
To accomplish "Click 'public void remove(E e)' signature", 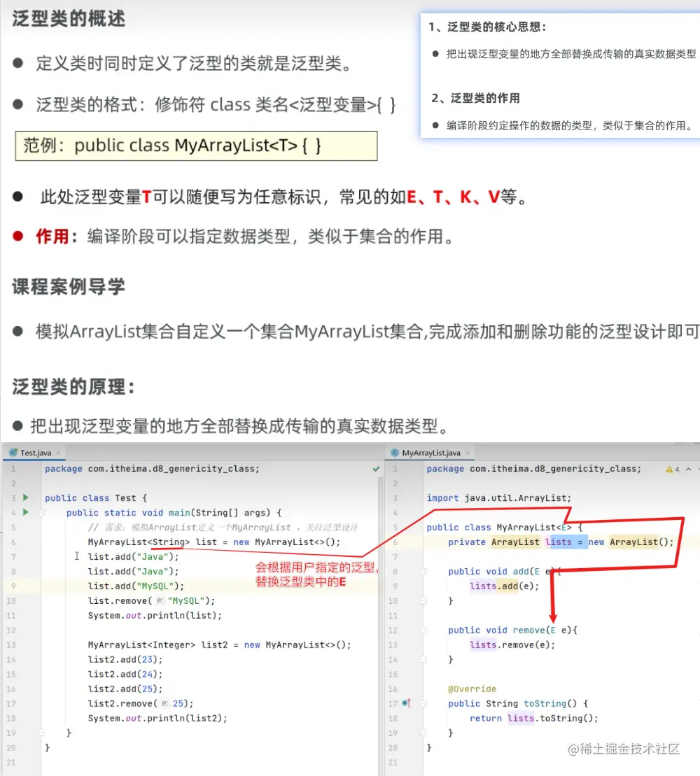I will click(x=512, y=630).
